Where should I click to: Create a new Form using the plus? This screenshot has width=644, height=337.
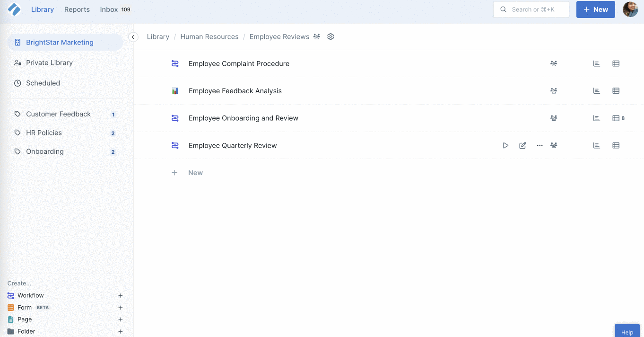pyautogui.click(x=121, y=307)
